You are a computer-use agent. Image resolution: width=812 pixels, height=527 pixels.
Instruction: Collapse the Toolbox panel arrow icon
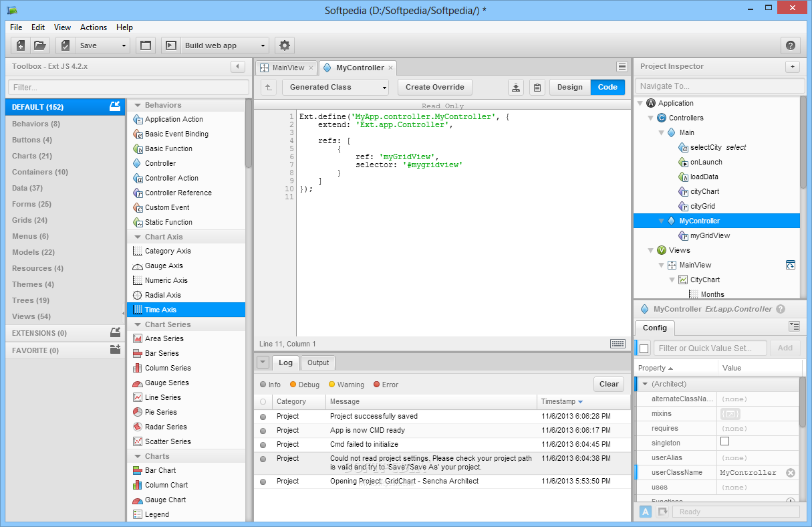point(237,66)
